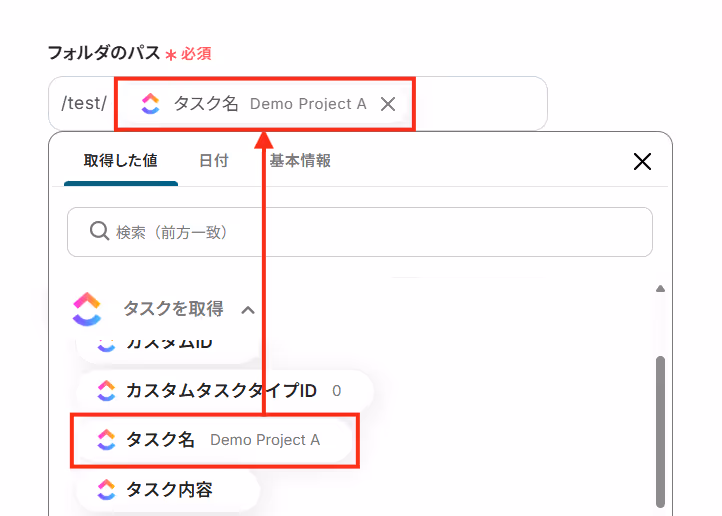Click the 0 value beside カスタムタスクタイプID

pyautogui.click(x=337, y=391)
